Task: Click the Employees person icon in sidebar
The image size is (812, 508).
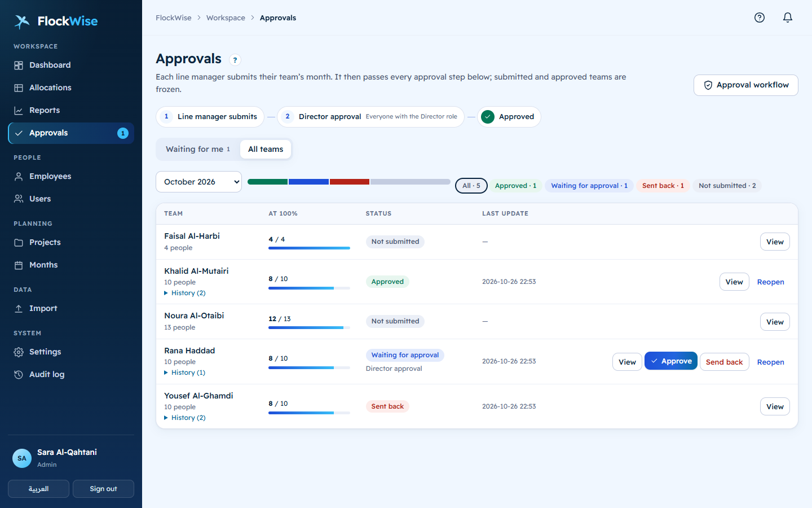Action: 19,177
